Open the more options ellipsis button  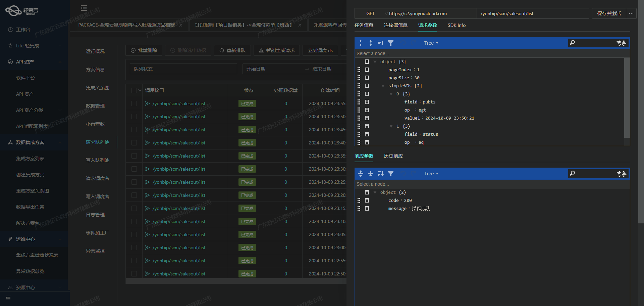pos(631,13)
